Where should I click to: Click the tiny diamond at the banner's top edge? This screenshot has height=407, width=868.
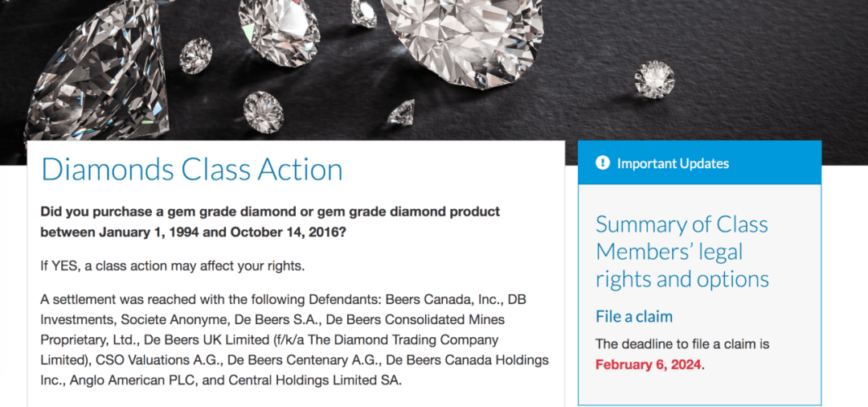(364, 12)
